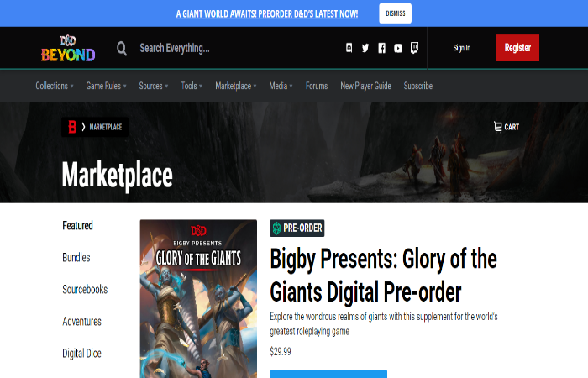Open the Bigby Presents product title

383,276
